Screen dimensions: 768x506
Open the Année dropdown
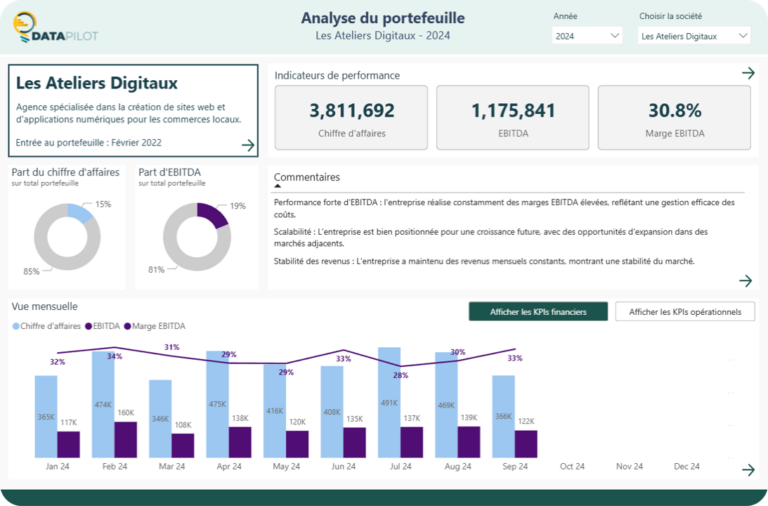[x=588, y=36]
